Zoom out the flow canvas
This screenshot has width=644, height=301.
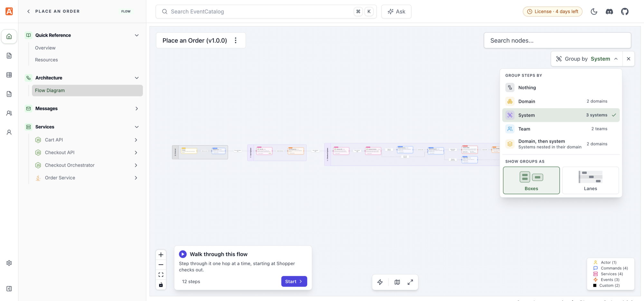coord(161,265)
